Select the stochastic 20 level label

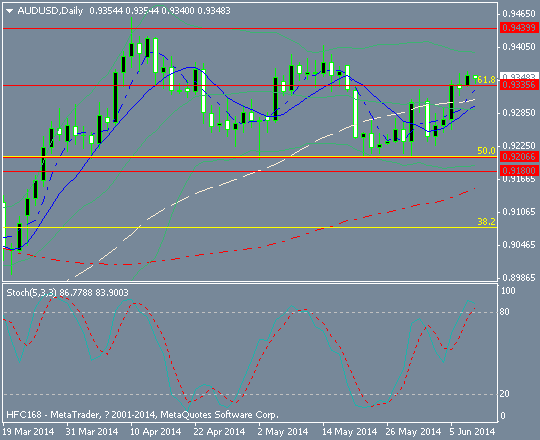click(505, 394)
